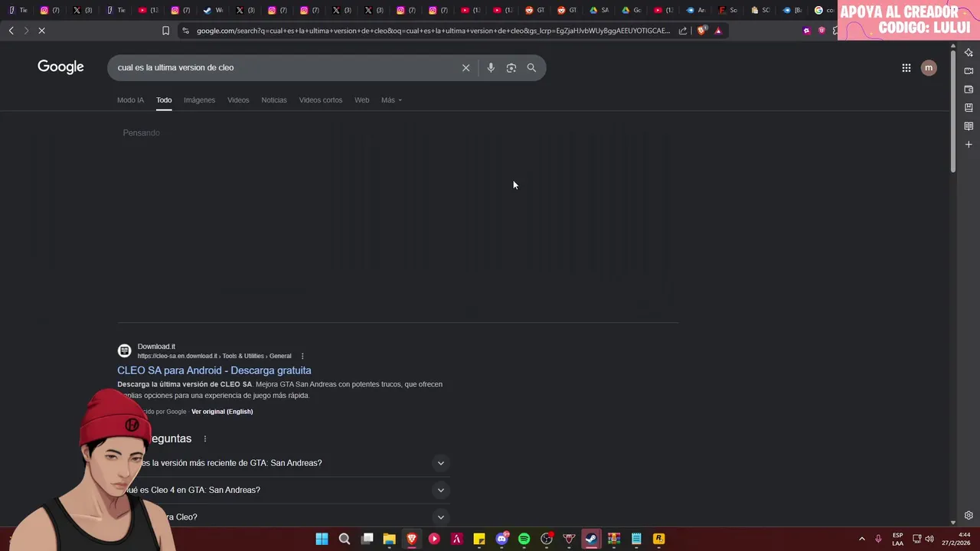This screenshot has width=980, height=551.
Task: Switch to Noticias tab
Action: [x=274, y=100]
